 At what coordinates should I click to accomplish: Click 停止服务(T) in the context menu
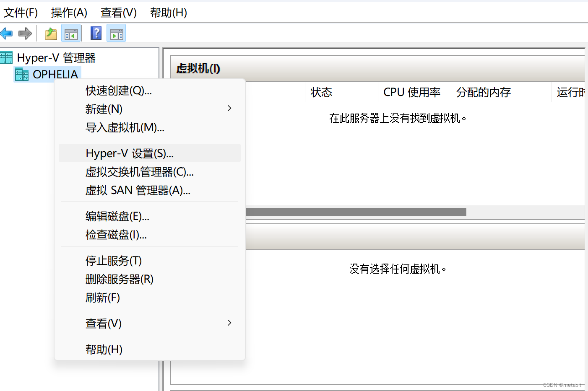coord(150,261)
